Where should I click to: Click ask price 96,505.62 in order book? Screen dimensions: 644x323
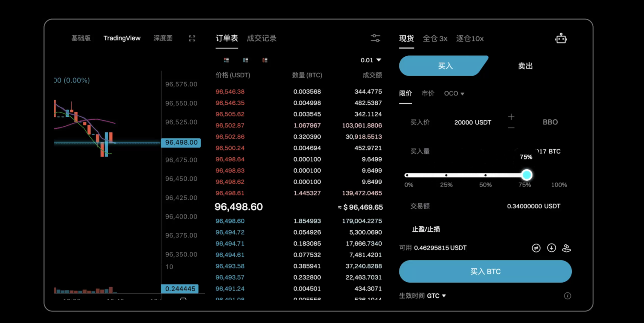tap(230, 114)
